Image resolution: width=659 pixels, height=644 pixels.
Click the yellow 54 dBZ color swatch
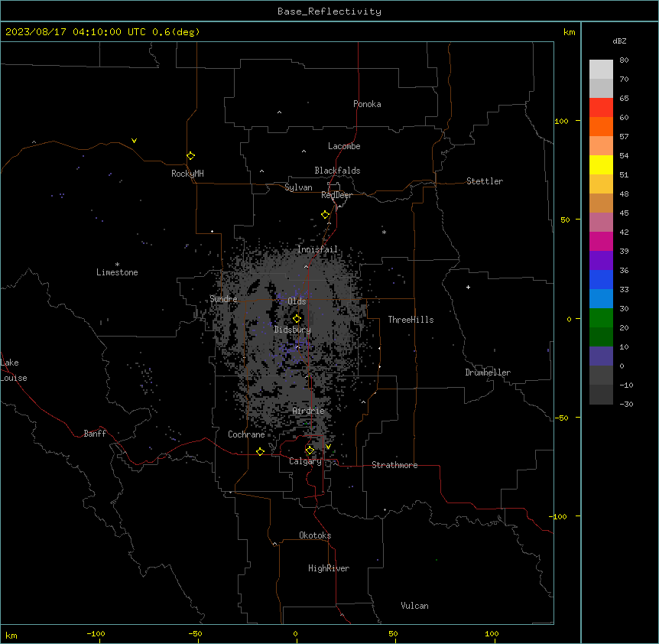pyautogui.click(x=601, y=164)
